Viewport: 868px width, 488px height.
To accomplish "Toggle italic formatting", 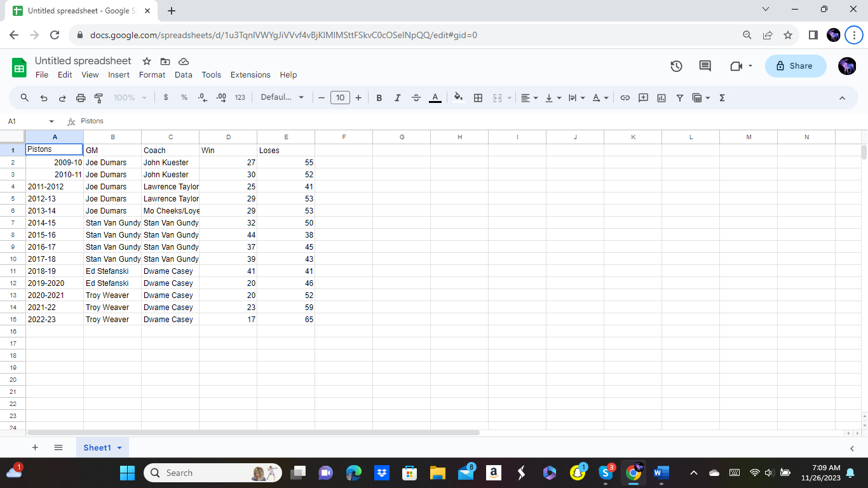I will [398, 98].
